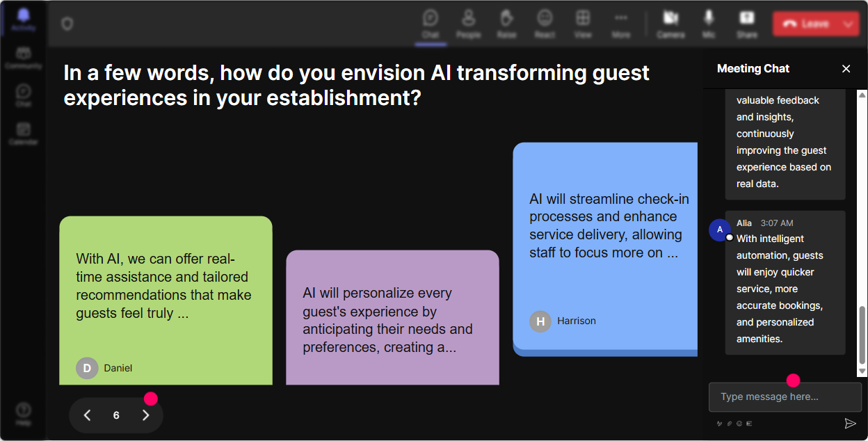Raise your hand in the meeting
868x441 pixels.
click(506, 24)
